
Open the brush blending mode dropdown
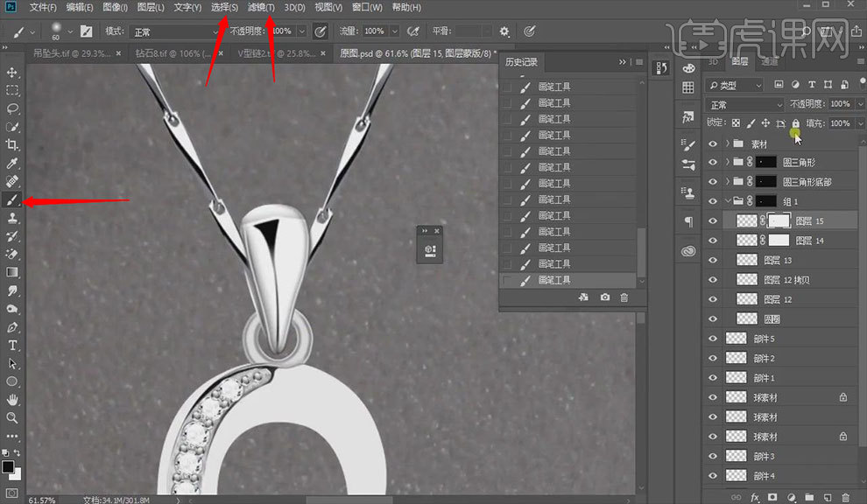pyautogui.click(x=173, y=31)
